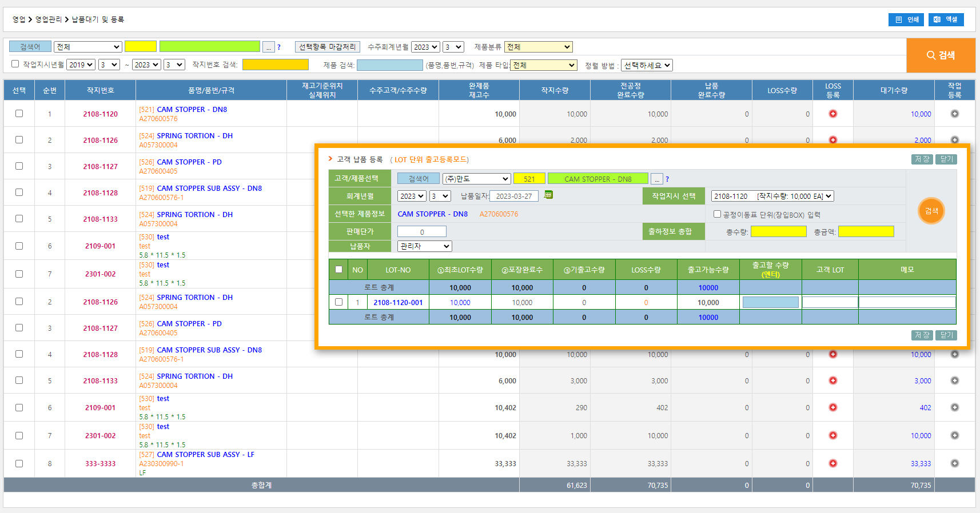Click the 엑셀 export button
Viewport: 980px width, 513px height.
click(946, 19)
